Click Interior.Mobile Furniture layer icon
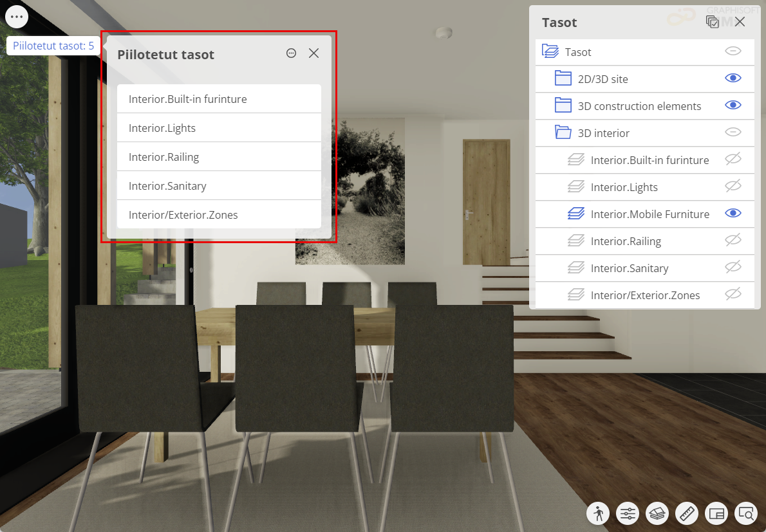 (x=576, y=214)
